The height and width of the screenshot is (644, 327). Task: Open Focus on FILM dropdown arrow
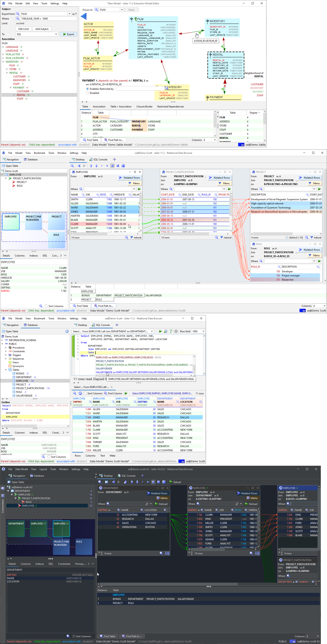coord(122,10)
